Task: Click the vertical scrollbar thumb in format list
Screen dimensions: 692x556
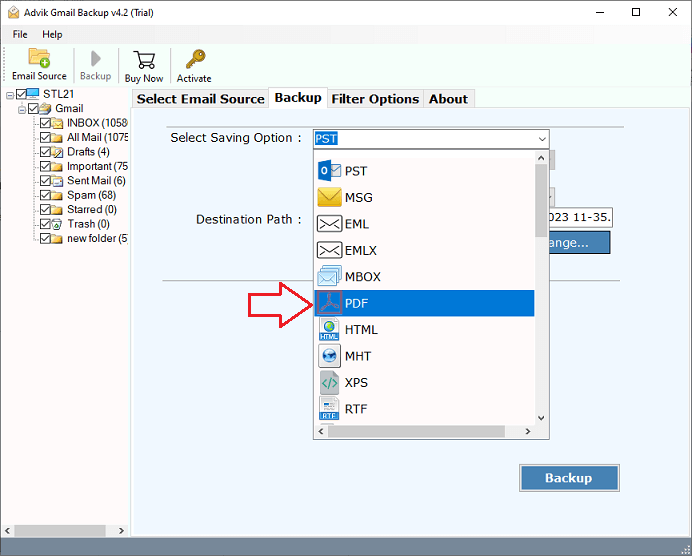Action: [x=541, y=200]
